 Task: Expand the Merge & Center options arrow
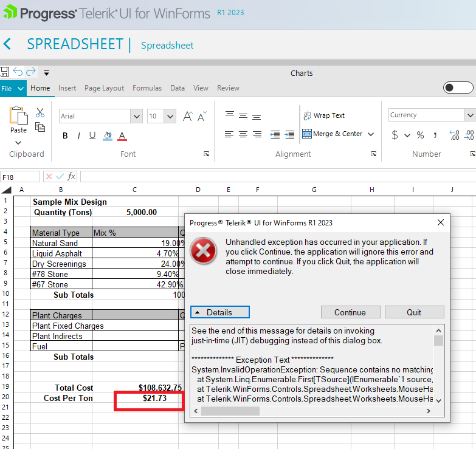point(371,134)
